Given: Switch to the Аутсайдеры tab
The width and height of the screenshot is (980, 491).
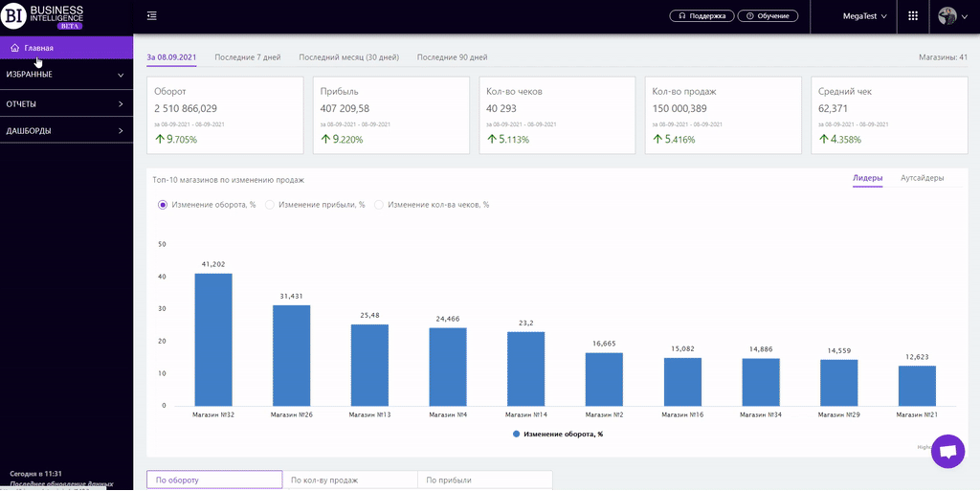Looking at the screenshot, I should pos(922,178).
